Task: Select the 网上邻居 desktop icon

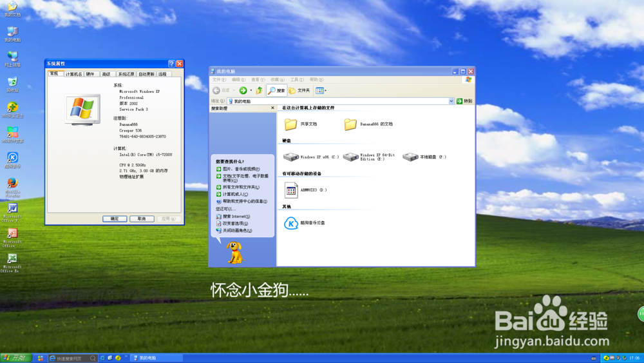Action: click(12, 59)
